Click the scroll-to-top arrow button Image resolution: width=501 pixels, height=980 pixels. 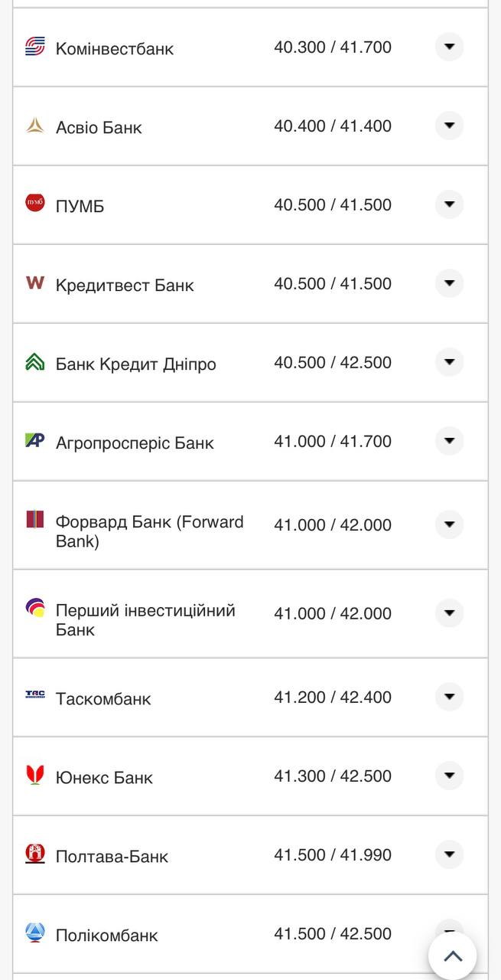[x=452, y=955]
